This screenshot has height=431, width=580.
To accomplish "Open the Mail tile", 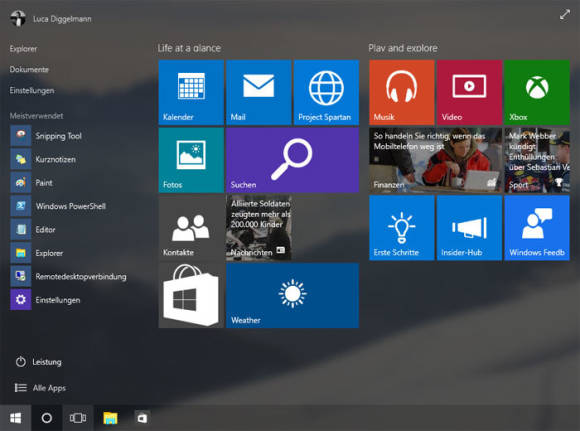I will (259, 92).
